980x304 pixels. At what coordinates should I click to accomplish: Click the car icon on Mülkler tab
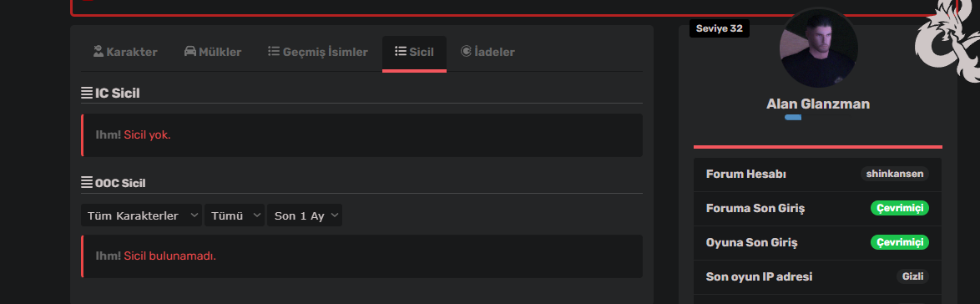coord(190,51)
